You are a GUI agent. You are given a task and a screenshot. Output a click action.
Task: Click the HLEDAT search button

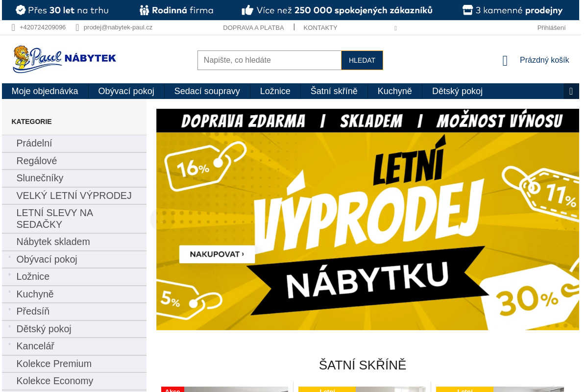pyautogui.click(x=362, y=60)
